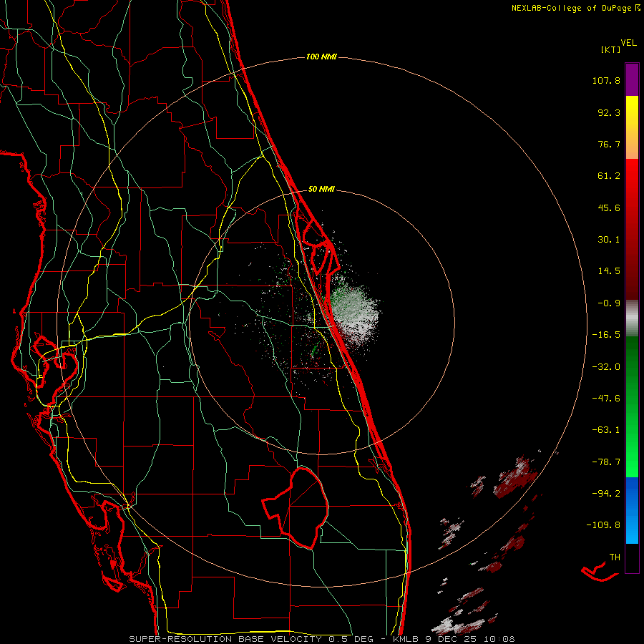Click the Lake Okeechobee outline on map
This screenshot has height=644, width=644.
pos(296,508)
